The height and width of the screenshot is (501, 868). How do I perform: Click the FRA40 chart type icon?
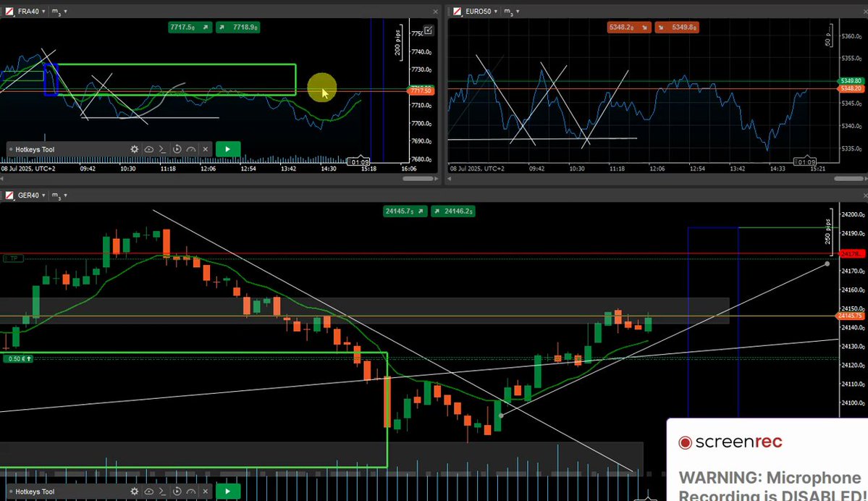point(9,11)
